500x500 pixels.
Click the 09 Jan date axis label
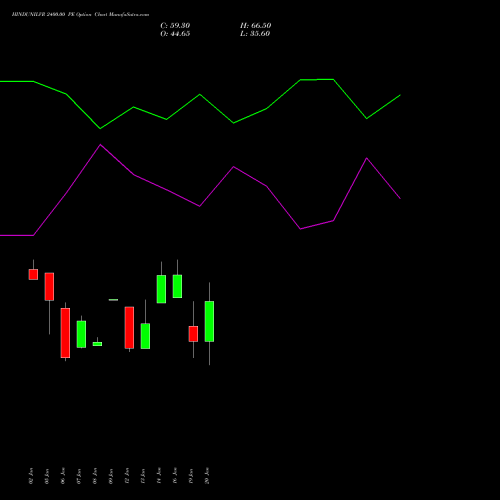click(x=111, y=476)
